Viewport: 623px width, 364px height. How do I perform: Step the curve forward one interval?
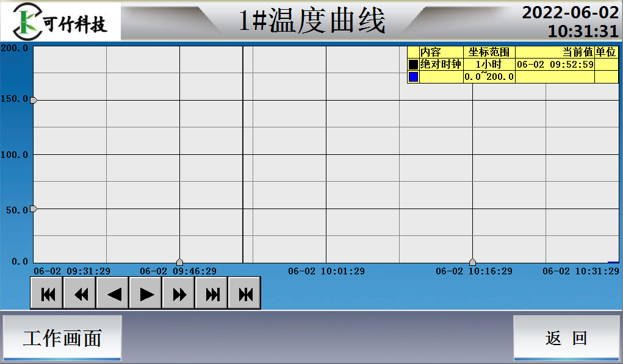point(145,293)
